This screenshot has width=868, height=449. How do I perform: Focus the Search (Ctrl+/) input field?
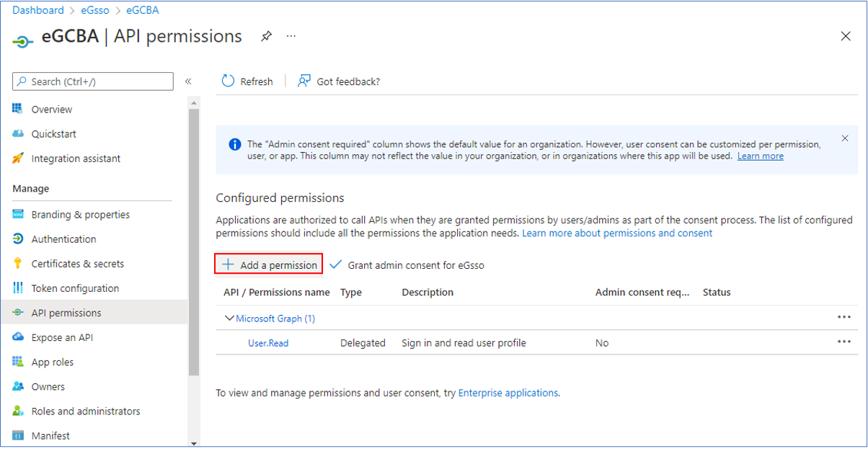pyautogui.click(x=93, y=81)
